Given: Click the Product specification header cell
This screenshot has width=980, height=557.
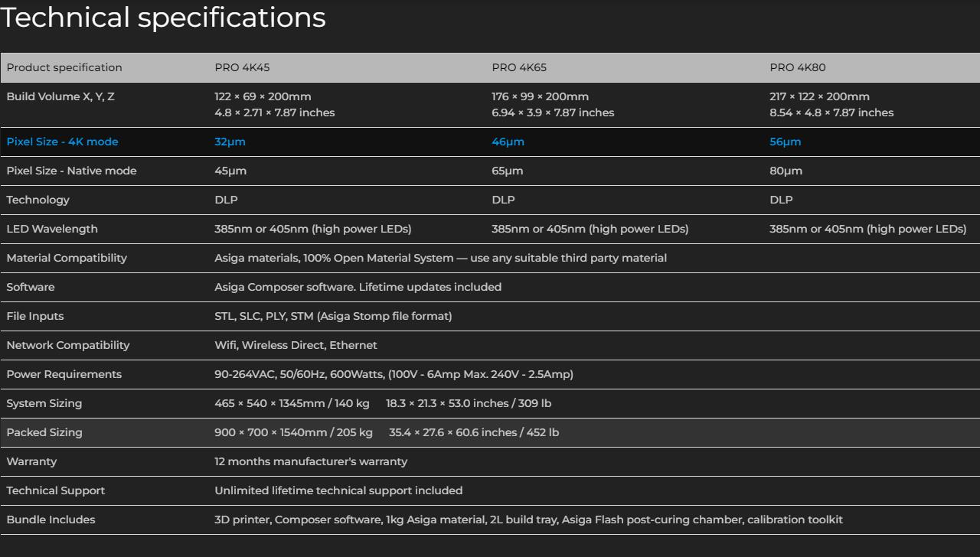Looking at the screenshot, I should [x=64, y=67].
